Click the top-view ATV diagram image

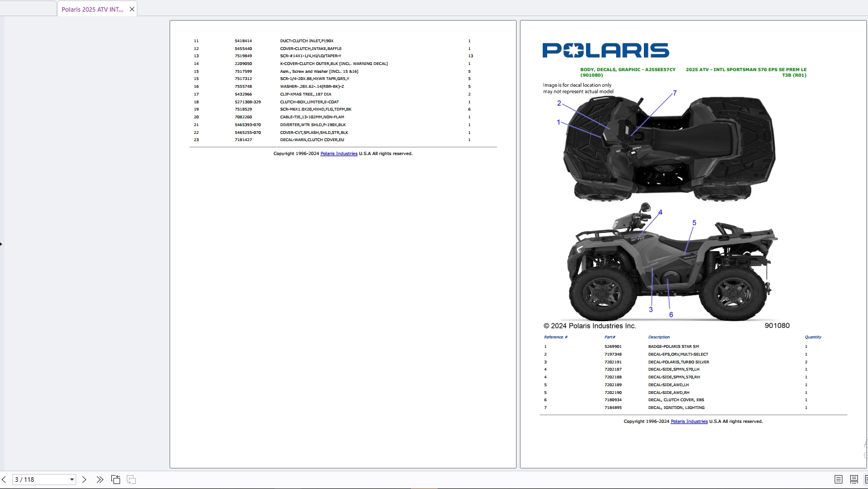coord(668,147)
